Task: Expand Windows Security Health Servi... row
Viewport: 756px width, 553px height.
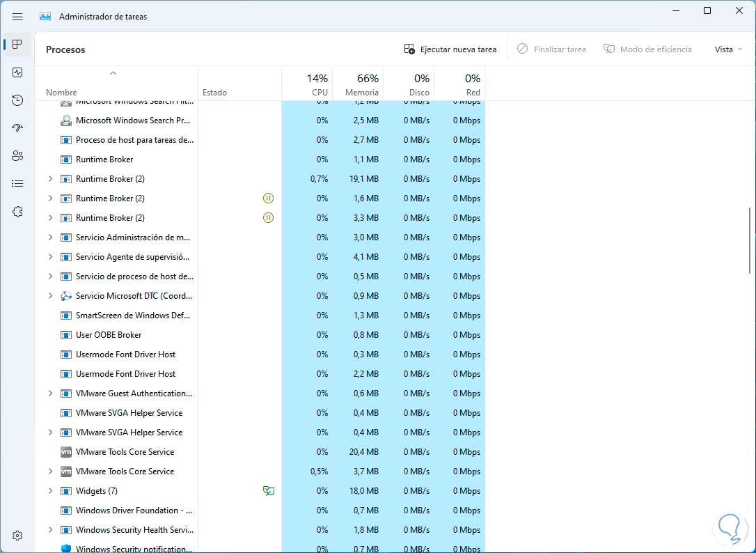Action: tap(50, 530)
